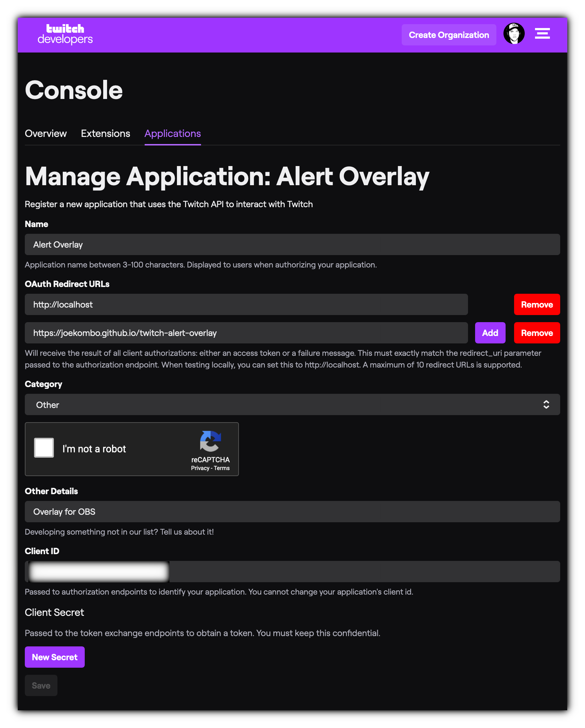
Task: Click the Other Details label
Action: [x=51, y=491]
